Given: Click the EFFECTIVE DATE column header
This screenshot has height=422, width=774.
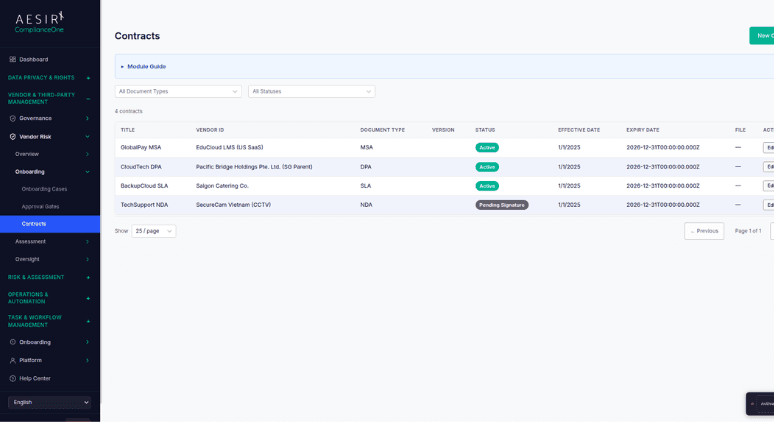Looking at the screenshot, I should pyautogui.click(x=579, y=130).
